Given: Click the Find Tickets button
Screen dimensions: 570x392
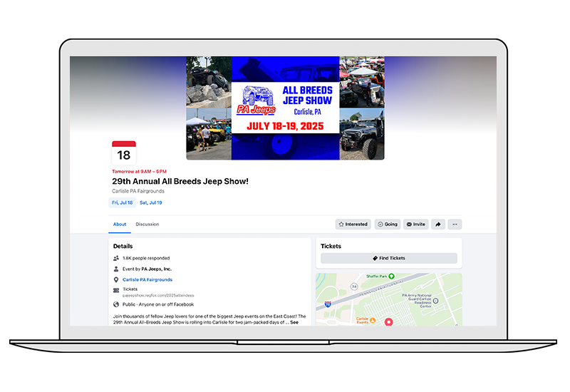Looking at the screenshot, I should 388,258.
